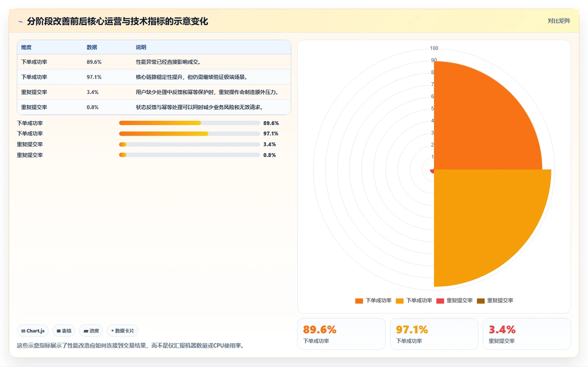588x367 pixels.
Task: Click the 数据 column header
Action: (92, 47)
